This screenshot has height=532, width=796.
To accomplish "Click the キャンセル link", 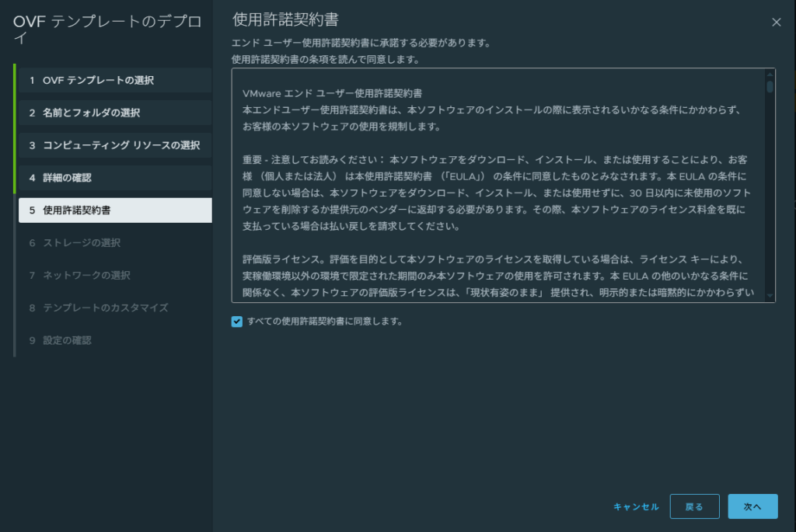I will (636, 506).
